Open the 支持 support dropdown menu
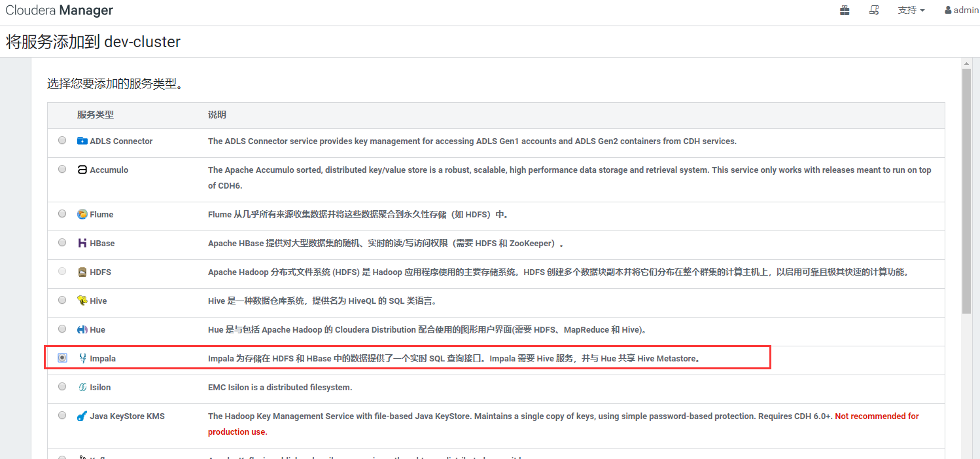 [911, 10]
